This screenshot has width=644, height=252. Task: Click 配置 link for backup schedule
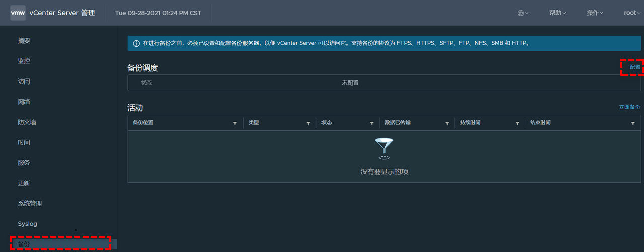click(x=635, y=67)
